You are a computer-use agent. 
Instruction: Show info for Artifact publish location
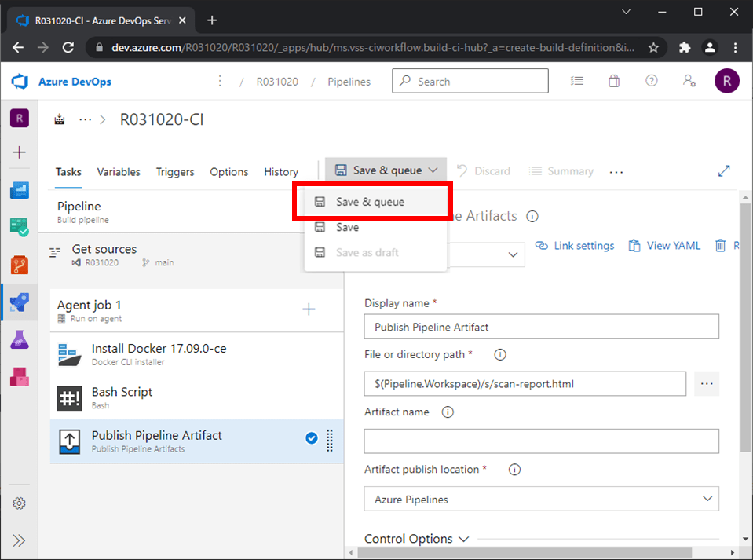[x=514, y=469]
